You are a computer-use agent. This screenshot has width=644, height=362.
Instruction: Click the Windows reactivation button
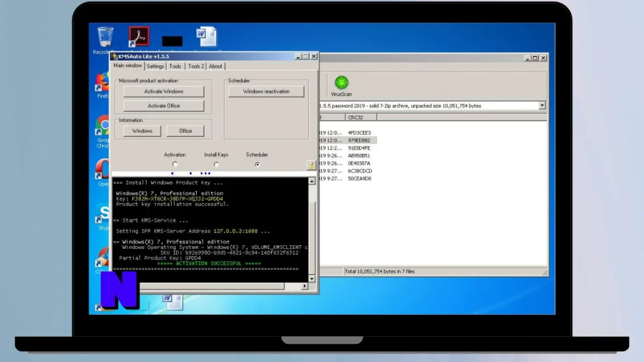tap(266, 92)
